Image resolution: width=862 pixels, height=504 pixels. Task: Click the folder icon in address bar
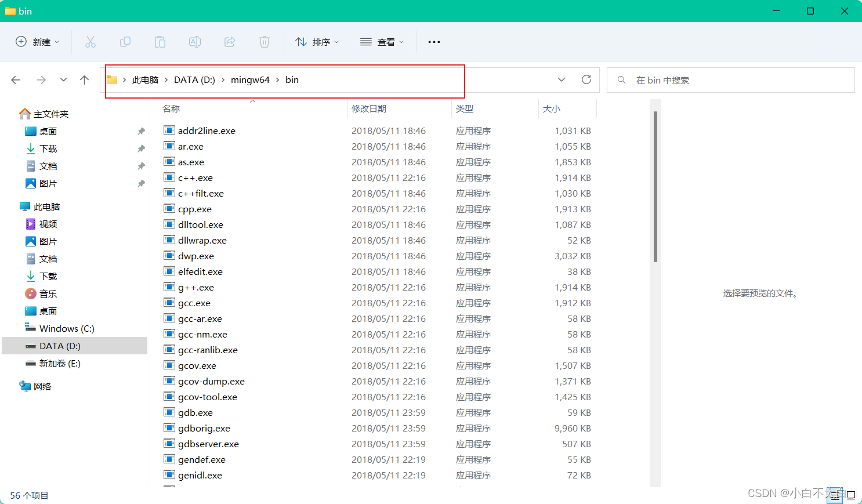(x=112, y=79)
